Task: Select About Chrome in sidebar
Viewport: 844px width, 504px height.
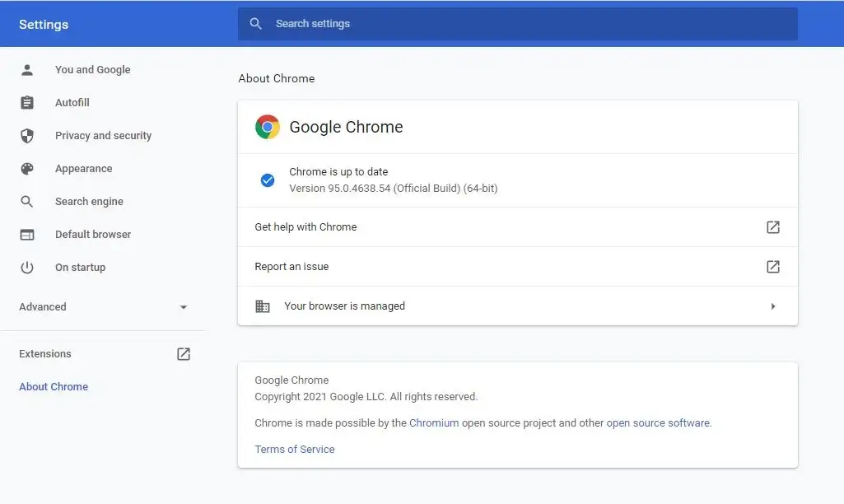Action: [x=54, y=386]
